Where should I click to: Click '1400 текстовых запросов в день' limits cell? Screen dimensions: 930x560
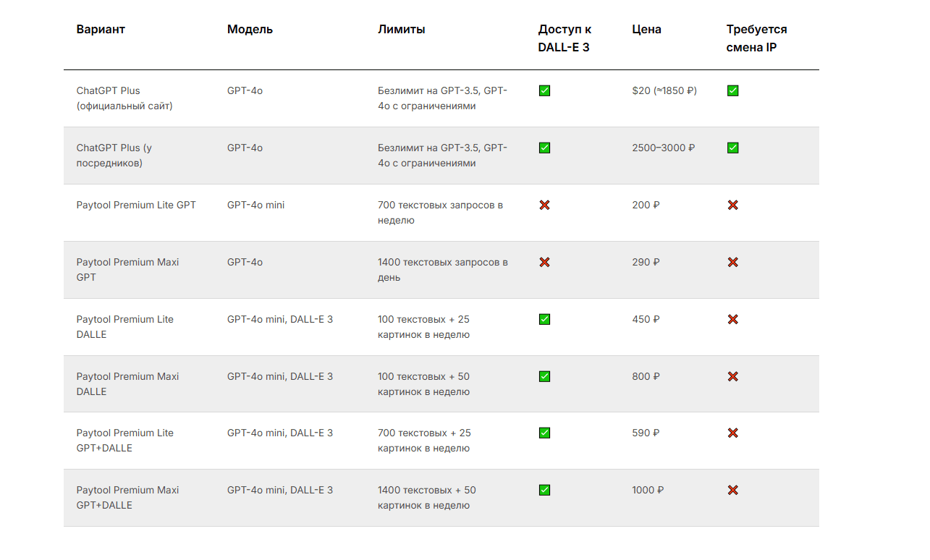(442, 270)
